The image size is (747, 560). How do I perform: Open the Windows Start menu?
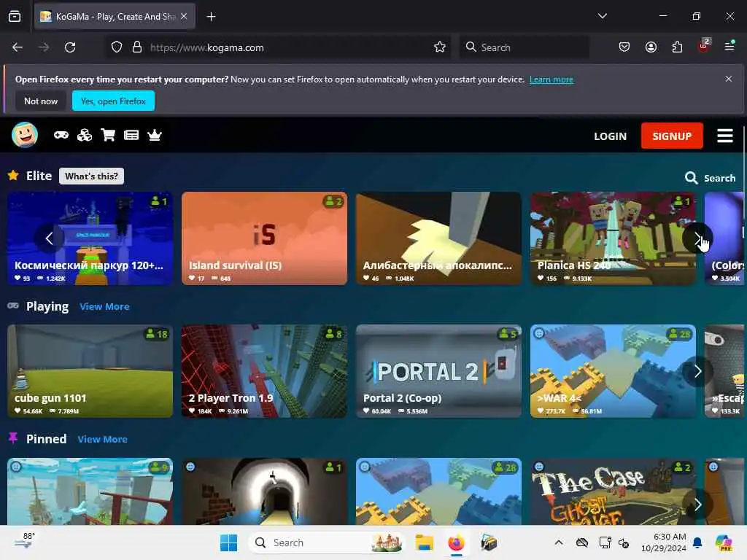click(228, 542)
